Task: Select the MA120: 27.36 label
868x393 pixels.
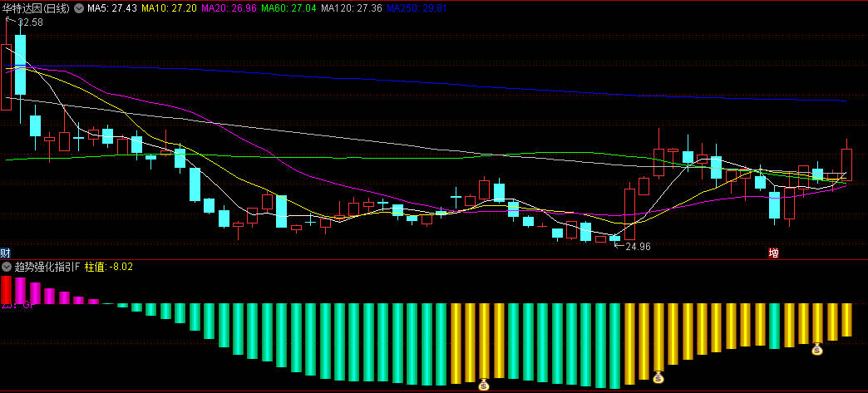Action: [352, 8]
